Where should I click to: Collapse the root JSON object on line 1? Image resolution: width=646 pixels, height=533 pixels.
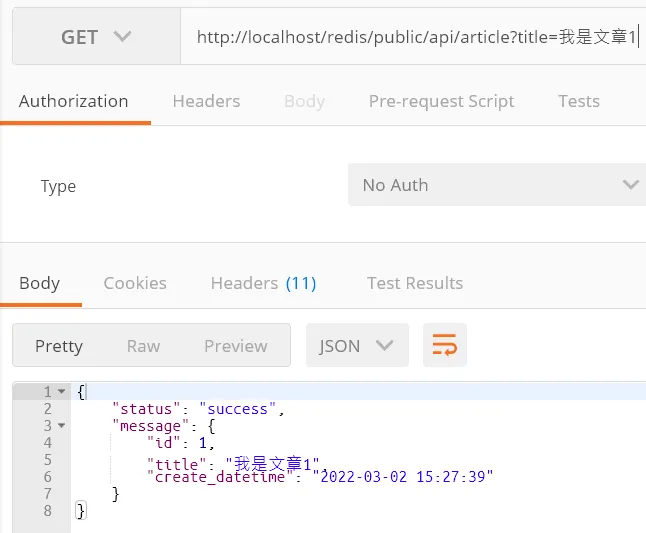(62, 392)
